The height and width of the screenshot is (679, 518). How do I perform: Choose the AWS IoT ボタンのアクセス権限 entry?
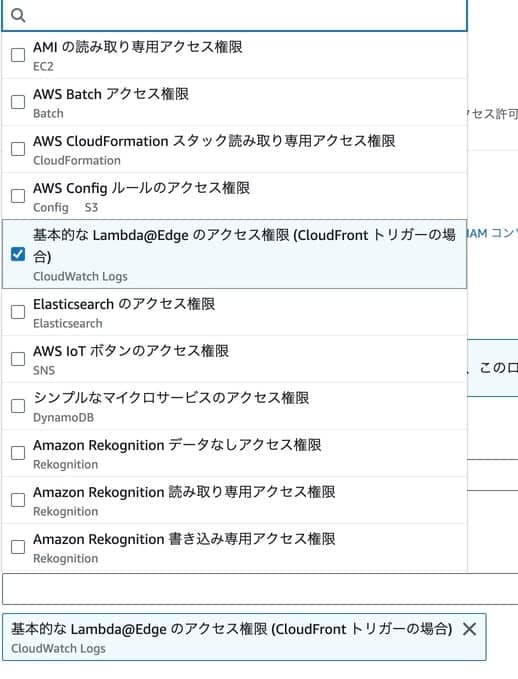(234, 359)
